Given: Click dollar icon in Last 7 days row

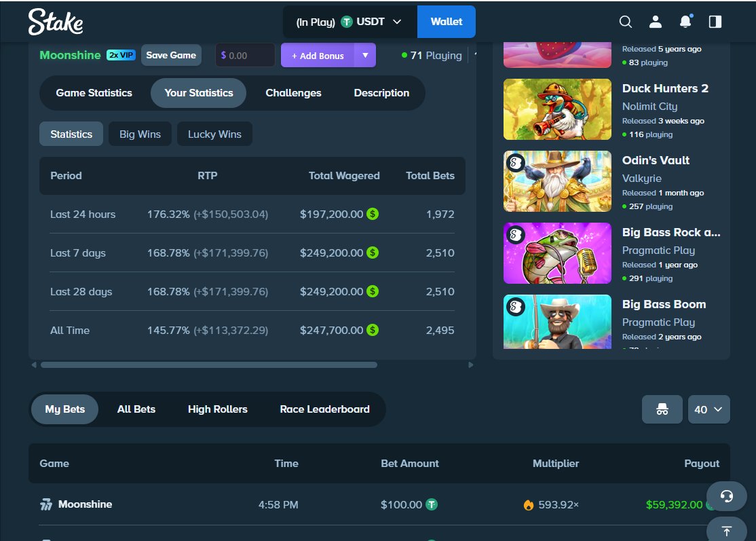Looking at the screenshot, I should point(372,253).
